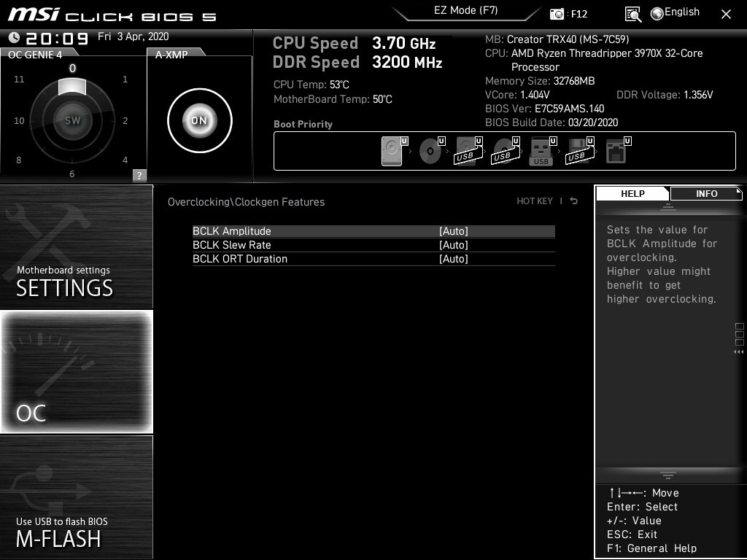The height and width of the screenshot is (560, 747).
Task: Collapse side panel with triple arrow handle
Action: (x=738, y=352)
